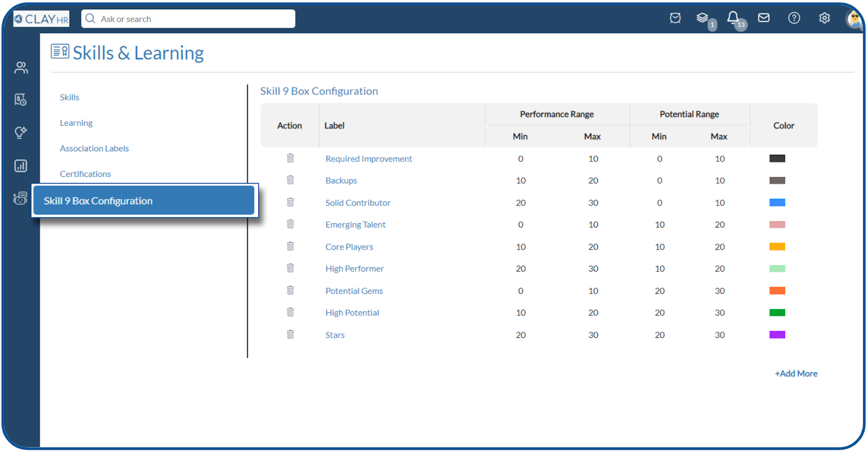
Task: Open the building clock sidebar icon
Action: (x=21, y=100)
